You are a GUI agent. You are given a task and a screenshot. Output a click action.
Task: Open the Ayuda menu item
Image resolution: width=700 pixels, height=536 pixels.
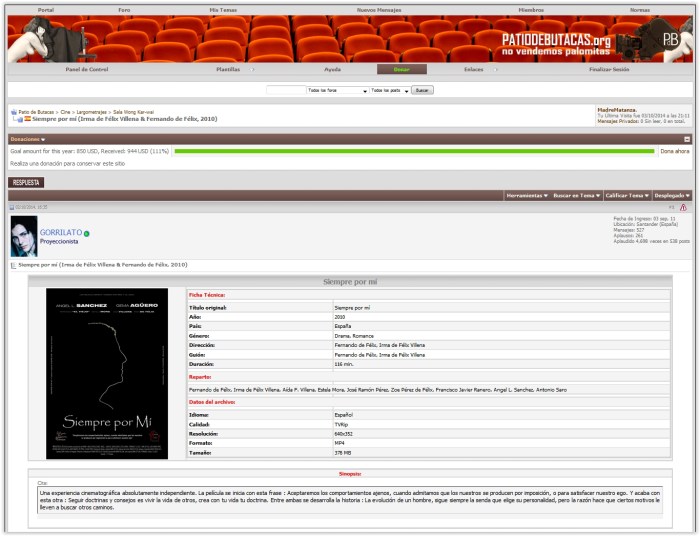(x=332, y=70)
